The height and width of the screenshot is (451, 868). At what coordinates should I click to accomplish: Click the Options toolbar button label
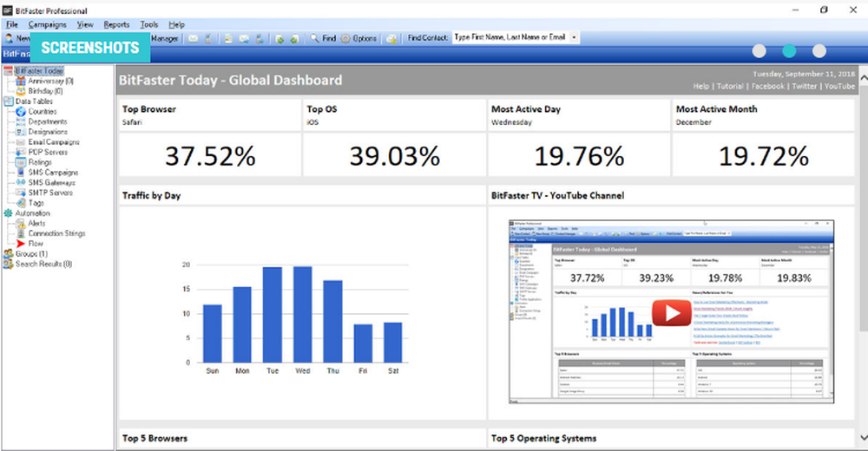point(365,38)
